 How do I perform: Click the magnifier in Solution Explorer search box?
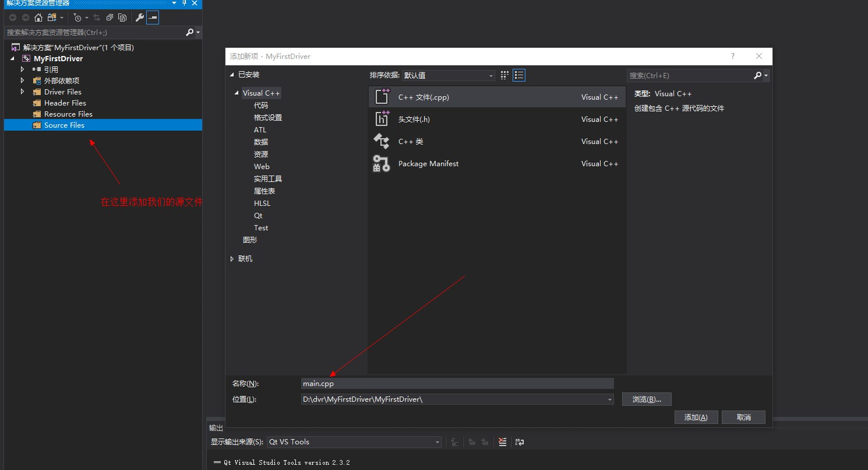[189, 32]
